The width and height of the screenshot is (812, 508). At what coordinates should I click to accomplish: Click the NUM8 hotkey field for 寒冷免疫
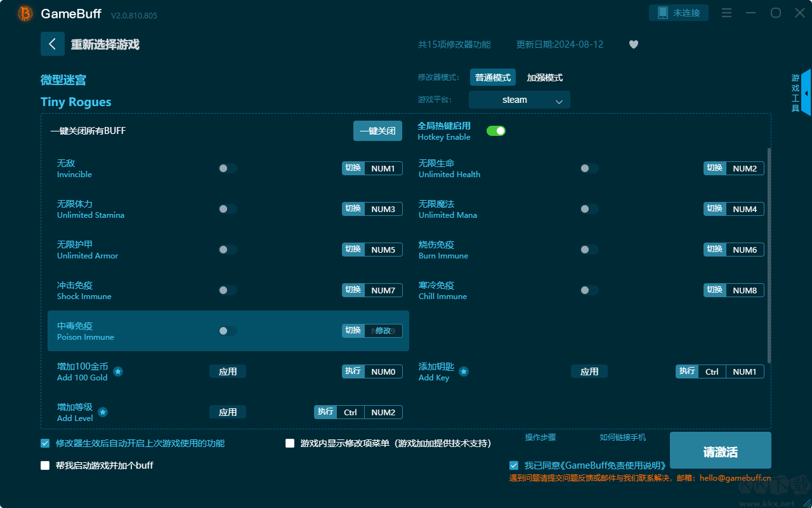(745, 290)
